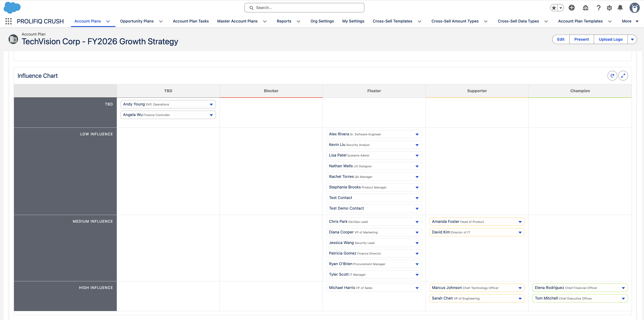Viewport: 644px width, 320px height.
Task: Open the Trailhead guidance icon
Action: [x=586, y=8]
